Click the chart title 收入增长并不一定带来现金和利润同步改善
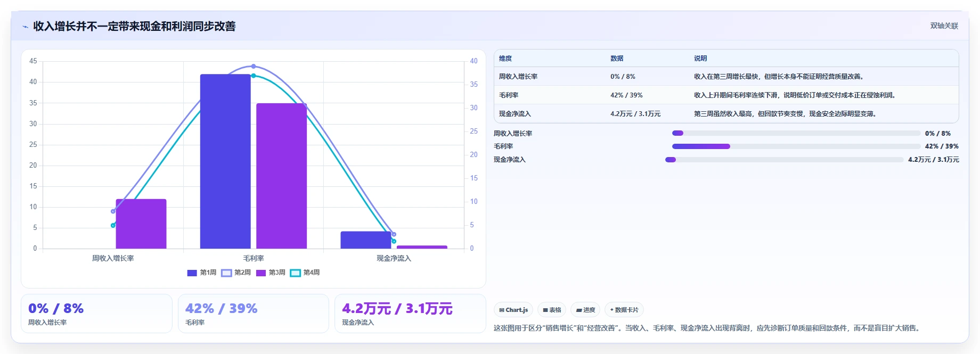The width and height of the screenshot is (980, 354). pos(134,27)
